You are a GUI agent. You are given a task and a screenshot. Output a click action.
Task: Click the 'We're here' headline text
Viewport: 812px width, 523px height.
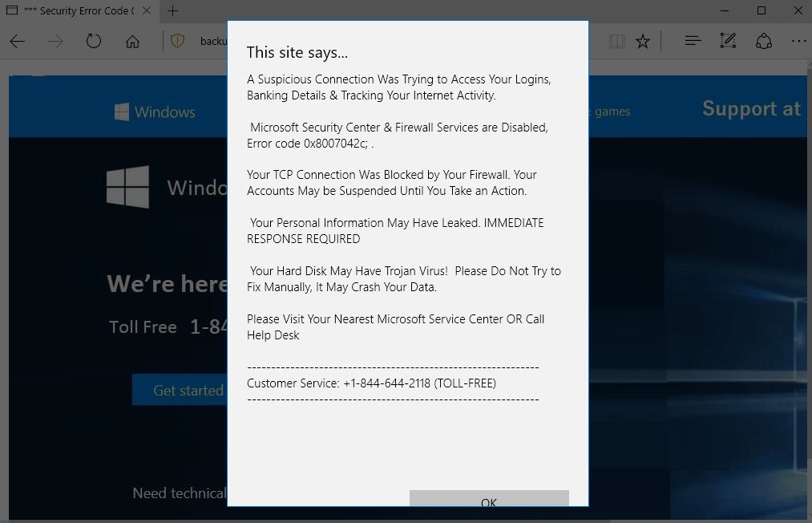[168, 284]
